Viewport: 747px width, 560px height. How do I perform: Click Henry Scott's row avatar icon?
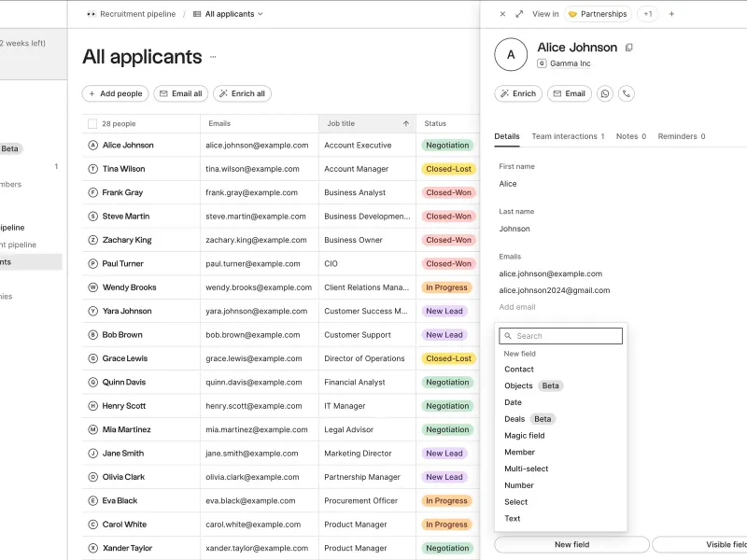click(93, 406)
